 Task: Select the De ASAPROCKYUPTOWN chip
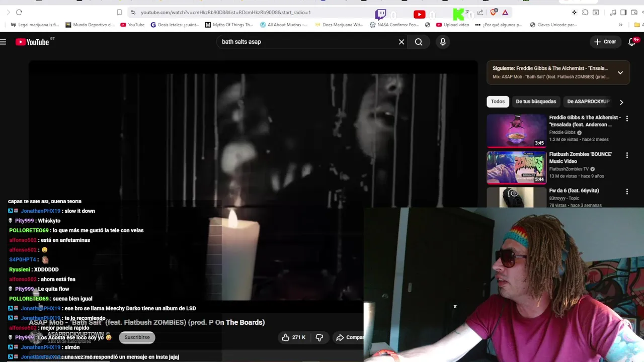pyautogui.click(x=588, y=102)
